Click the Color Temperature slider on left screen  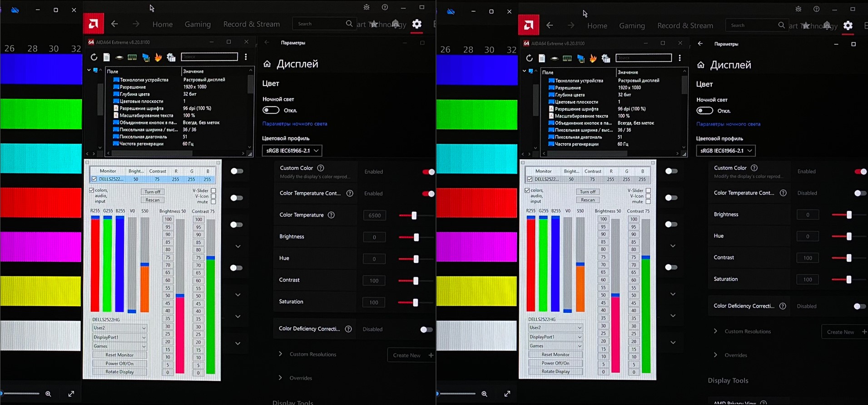tap(416, 215)
